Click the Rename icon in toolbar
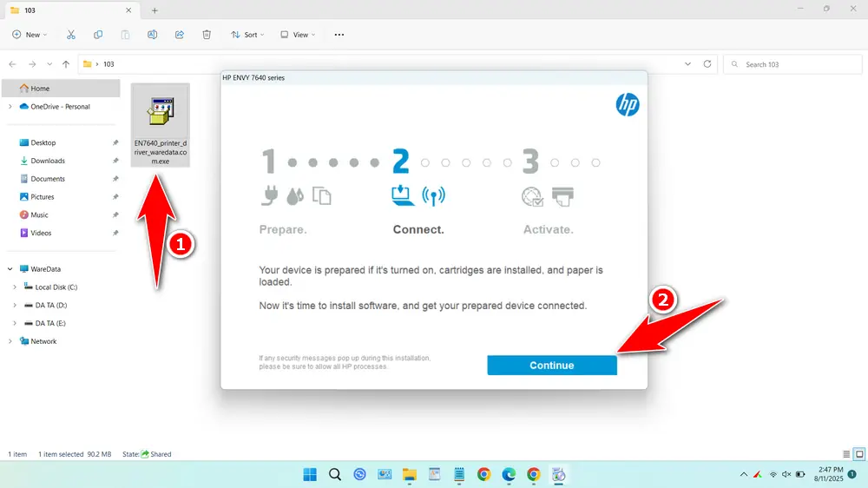 (152, 35)
